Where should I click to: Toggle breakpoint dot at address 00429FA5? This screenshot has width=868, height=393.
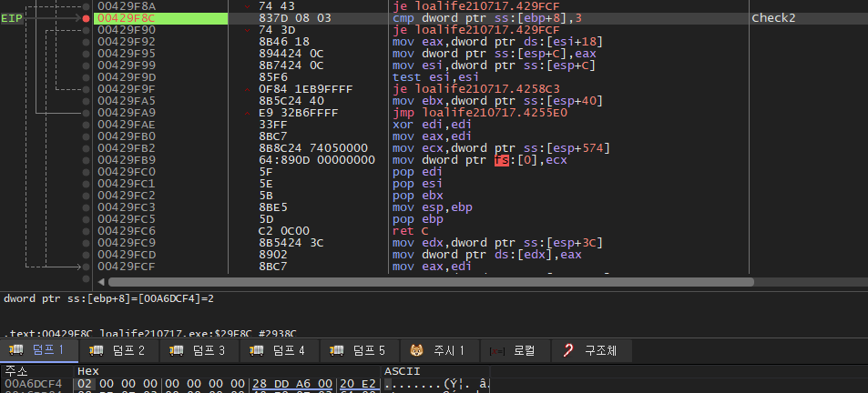[x=86, y=101]
